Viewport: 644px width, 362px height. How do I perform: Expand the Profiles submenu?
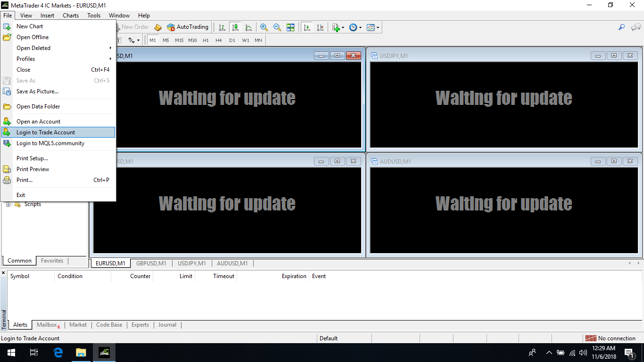[x=58, y=59]
